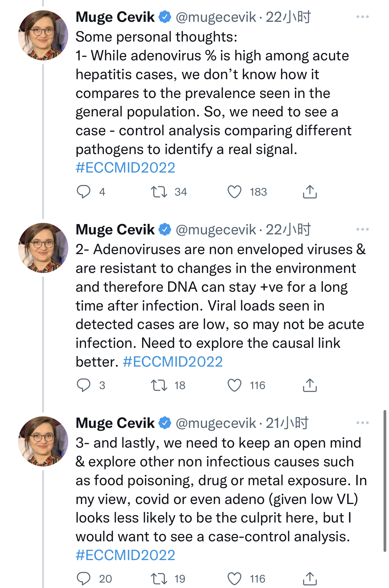This screenshot has width=389, height=588.
Task: Share the second tweet about viral loads
Action: pos(310,385)
